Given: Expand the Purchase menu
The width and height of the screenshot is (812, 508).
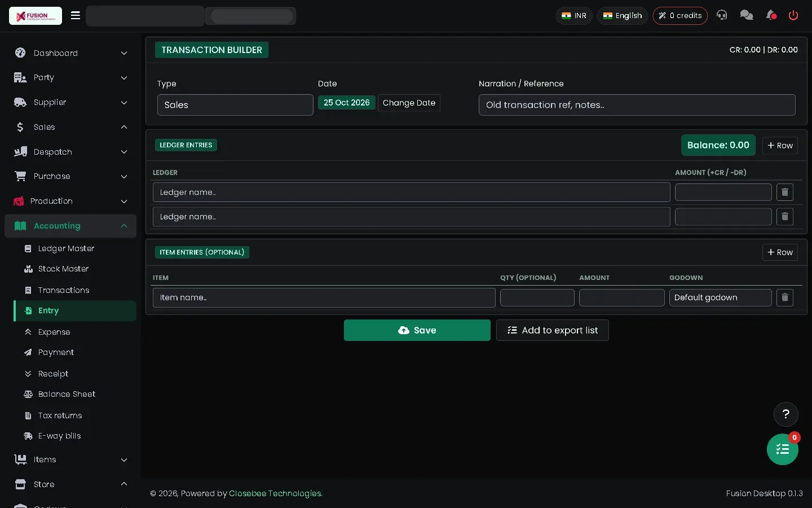Looking at the screenshot, I should (x=70, y=176).
